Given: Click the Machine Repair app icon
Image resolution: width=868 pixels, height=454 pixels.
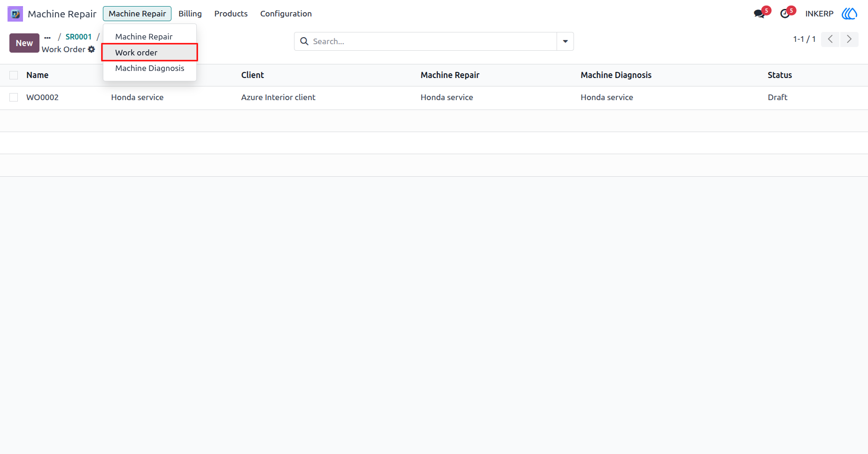Looking at the screenshot, I should (15, 14).
